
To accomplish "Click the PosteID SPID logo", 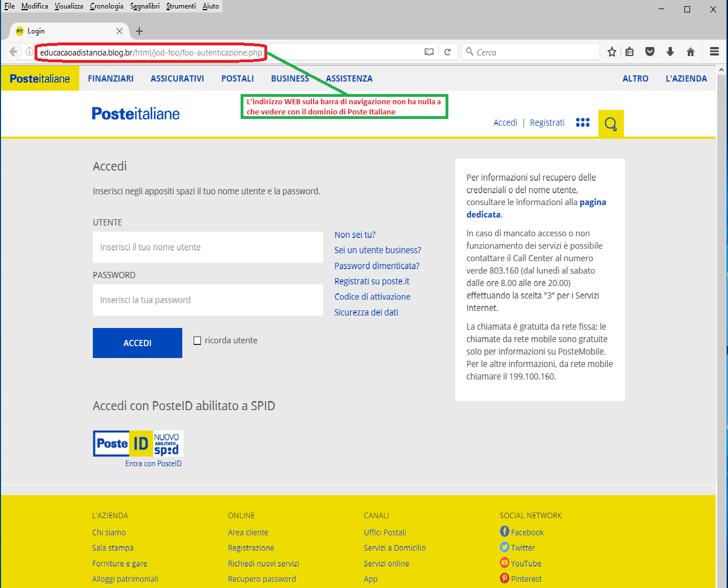I will pyautogui.click(x=138, y=444).
